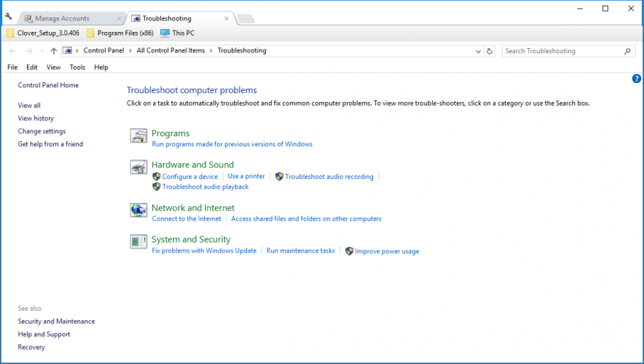644x364 pixels.
Task: Open Help and Support
Action: pos(44,334)
